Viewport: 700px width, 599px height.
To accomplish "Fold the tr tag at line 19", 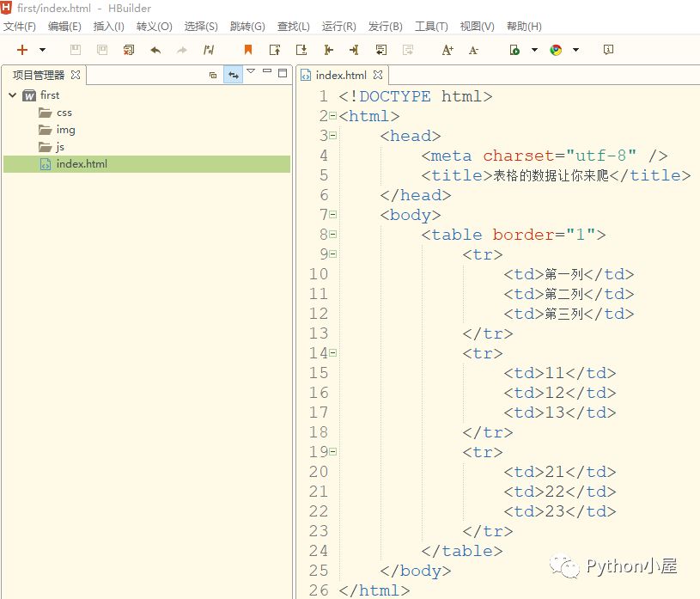I will pos(333,451).
